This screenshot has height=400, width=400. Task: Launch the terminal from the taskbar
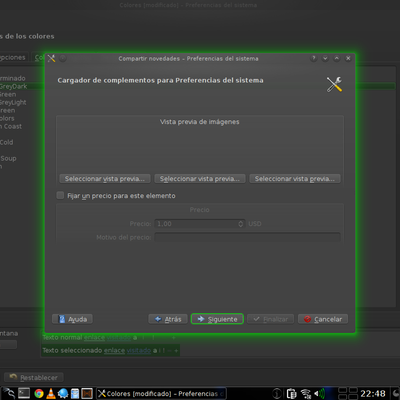tap(24, 394)
